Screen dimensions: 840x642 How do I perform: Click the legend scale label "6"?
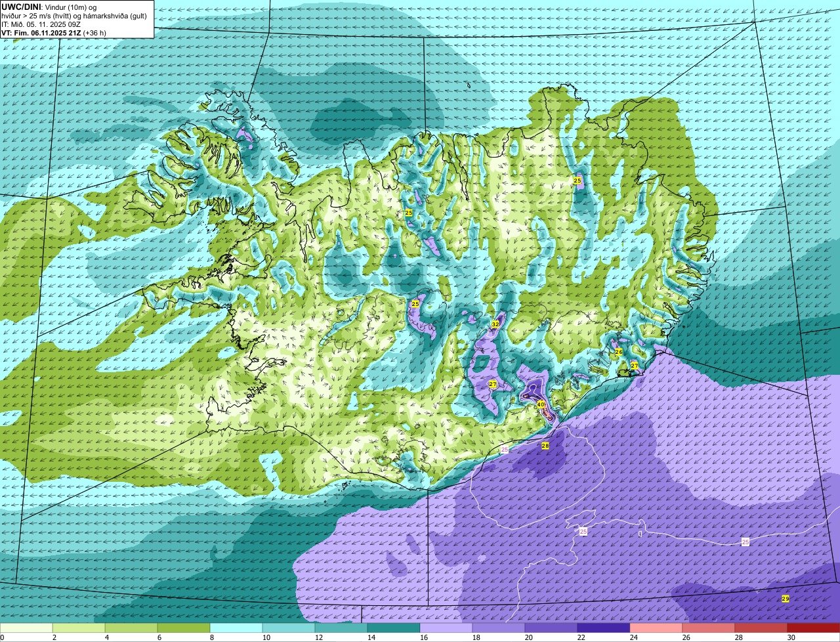[159, 637]
